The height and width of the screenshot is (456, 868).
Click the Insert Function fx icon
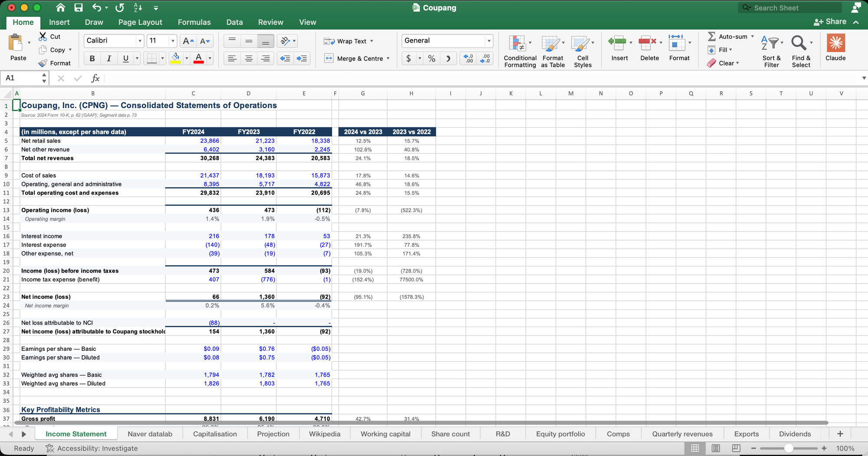point(95,78)
